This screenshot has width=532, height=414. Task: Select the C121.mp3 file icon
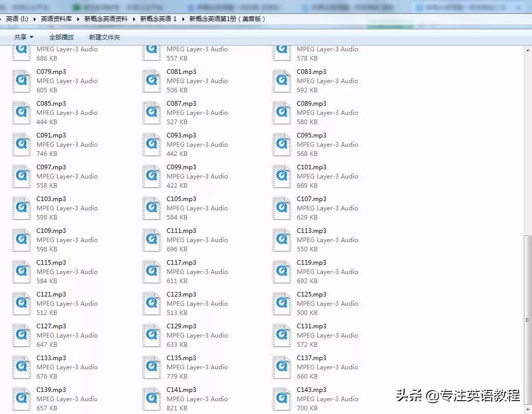coord(22,304)
